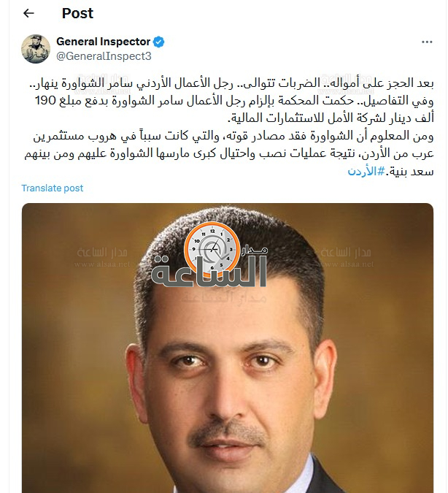Click the General Inspector display name
The width and height of the screenshot is (448, 493).
click(x=104, y=42)
